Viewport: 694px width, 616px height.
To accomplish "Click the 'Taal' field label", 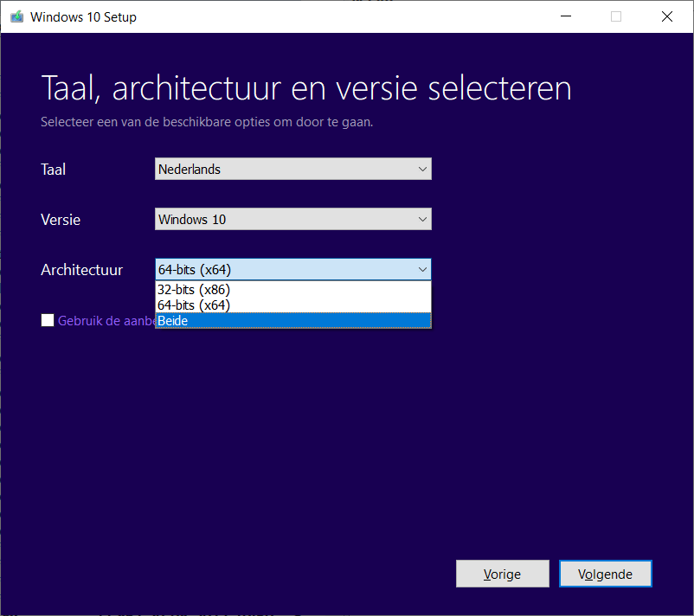I will tap(53, 169).
